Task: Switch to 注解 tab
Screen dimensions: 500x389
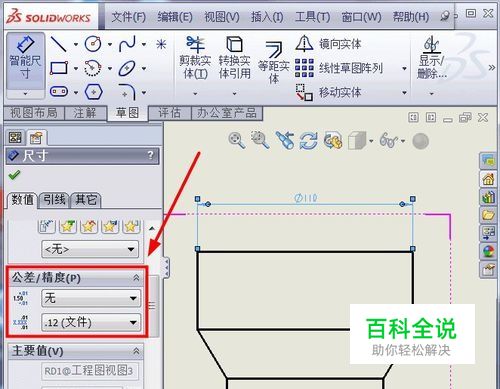Action: pos(85,113)
